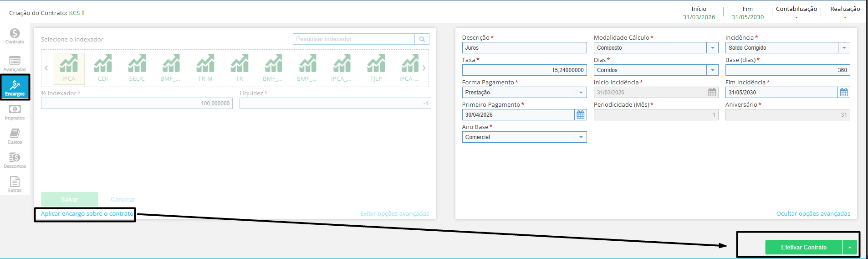
Task: Click the Descrição field containing Juros
Action: click(525, 48)
